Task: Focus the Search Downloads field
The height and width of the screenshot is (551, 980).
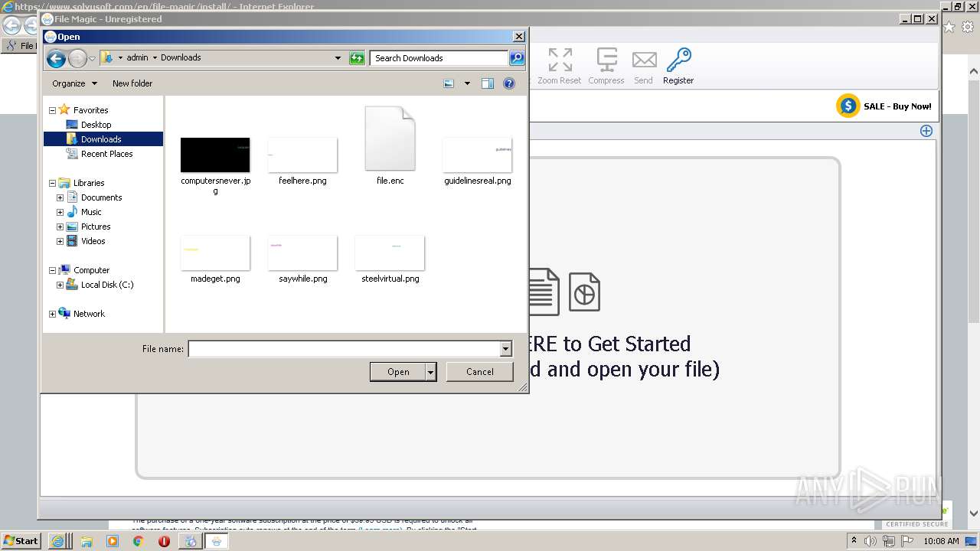Action: (x=439, y=58)
